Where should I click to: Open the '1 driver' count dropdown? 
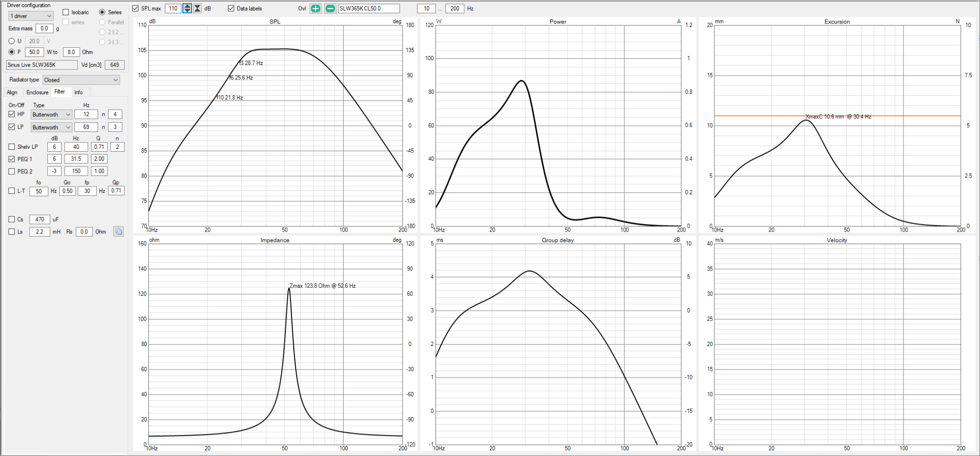pyautogui.click(x=31, y=16)
